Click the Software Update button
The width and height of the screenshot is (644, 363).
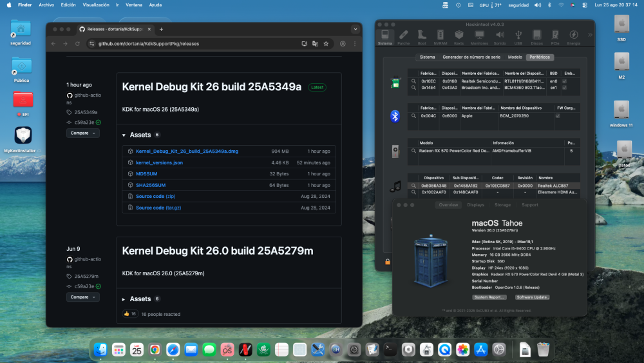point(533,297)
